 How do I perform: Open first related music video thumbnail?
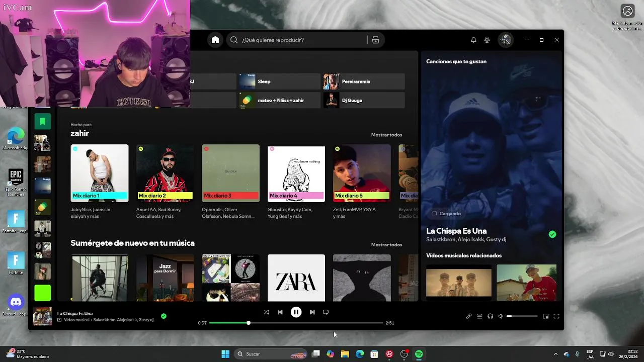(x=459, y=283)
